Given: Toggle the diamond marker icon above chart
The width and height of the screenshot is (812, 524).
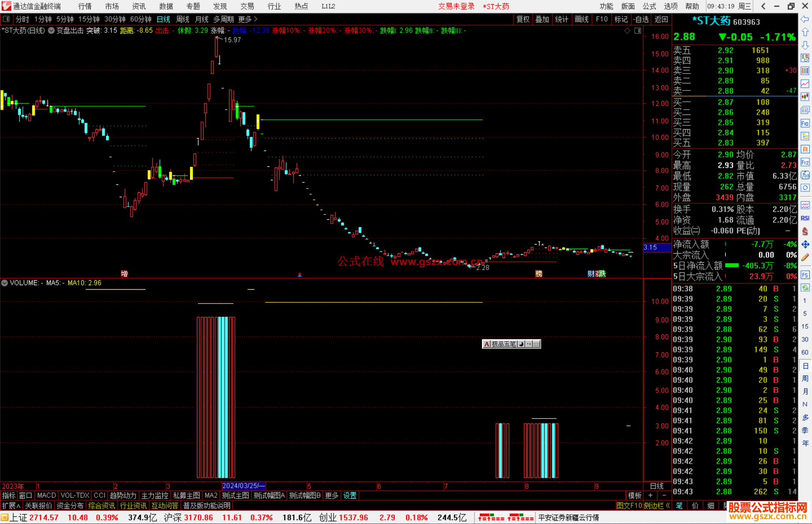Looking at the screenshot, I should 627,31.
